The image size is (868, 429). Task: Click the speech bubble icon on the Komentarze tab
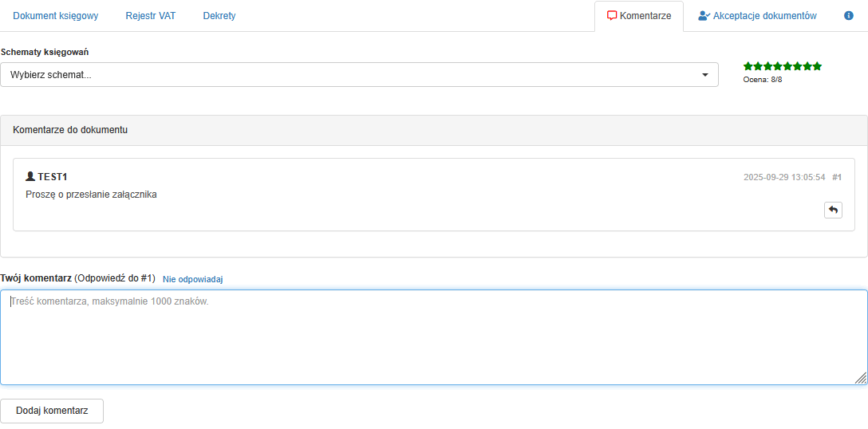(612, 16)
